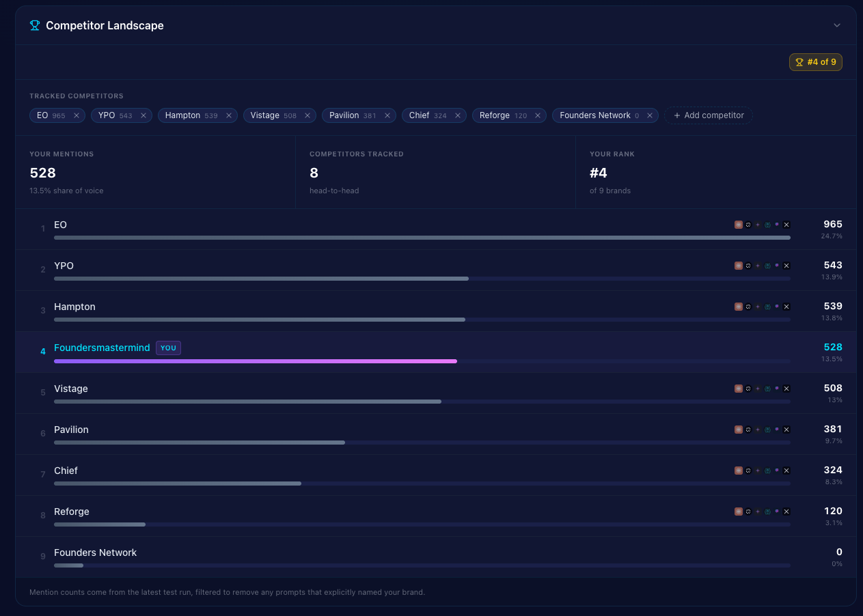This screenshot has width=863, height=616.
Task: Remove the Chief competitor chip
Action: point(458,115)
